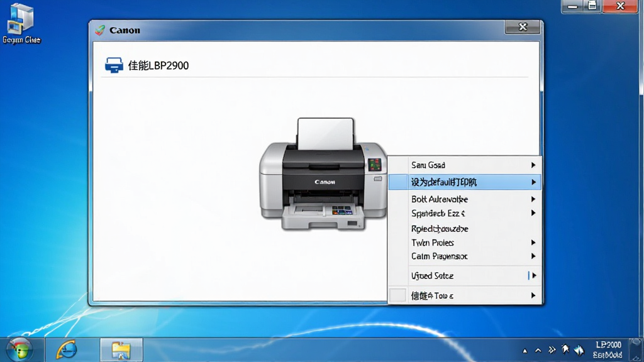Open the Start menu orb
The image size is (644, 362).
tap(19, 349)
